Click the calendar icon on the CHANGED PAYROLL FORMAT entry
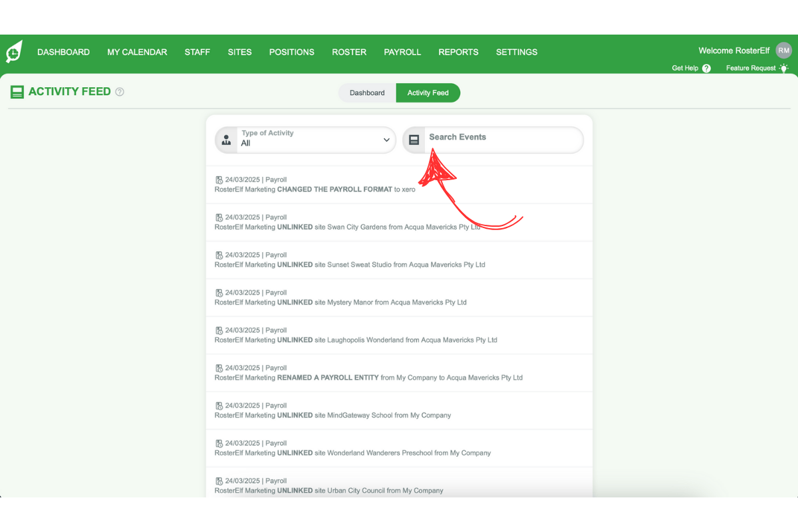 [219, 180]
